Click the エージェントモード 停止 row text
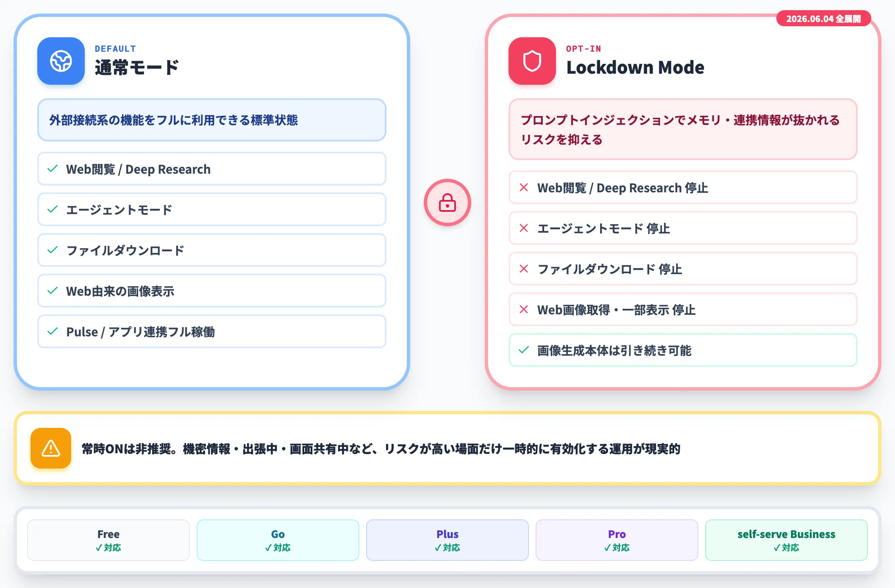This screenshot has width=895, height=588. pyautogui.click(x=604, y=229)
